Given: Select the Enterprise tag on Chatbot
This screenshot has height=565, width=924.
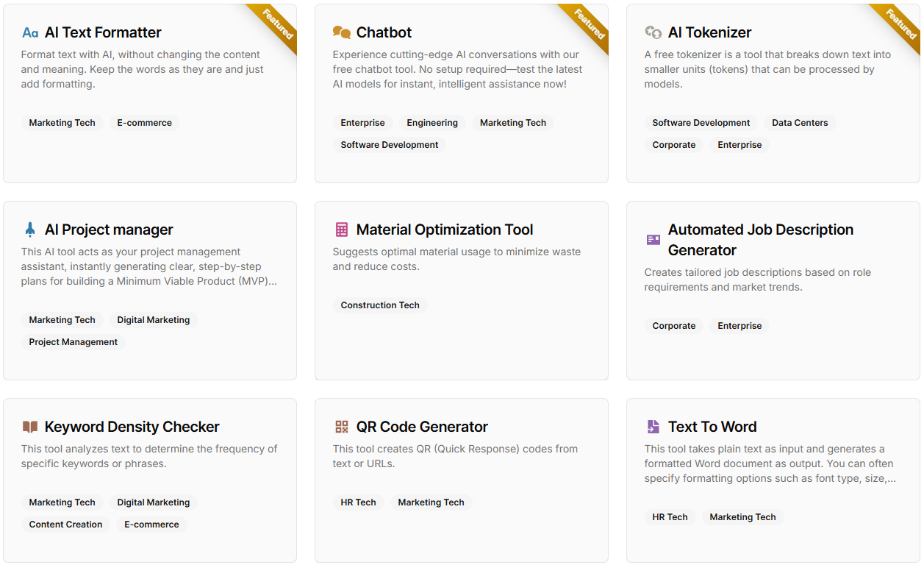Looking at the screenshot, I should click(362, 123).
